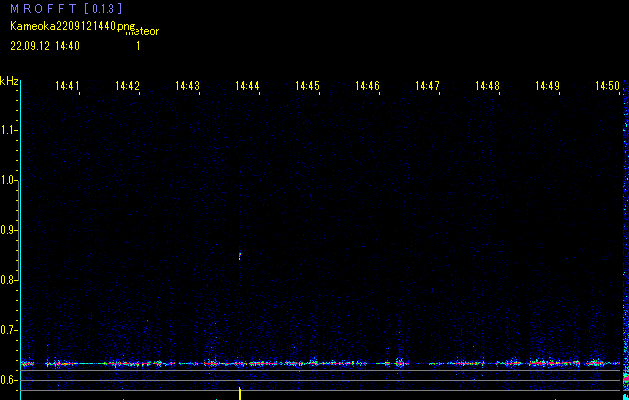Click the meteor echo blip near 14:44
This screenshot has width=629, height=400.
tap(240, 256)
